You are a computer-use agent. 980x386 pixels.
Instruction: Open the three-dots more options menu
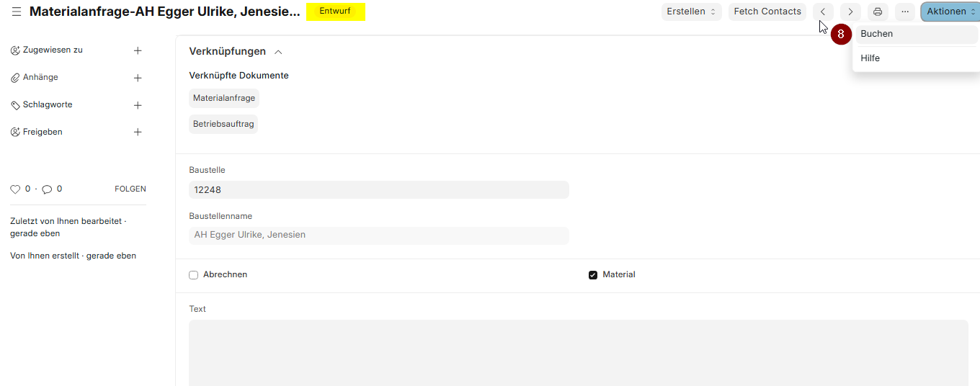[905, 12]
